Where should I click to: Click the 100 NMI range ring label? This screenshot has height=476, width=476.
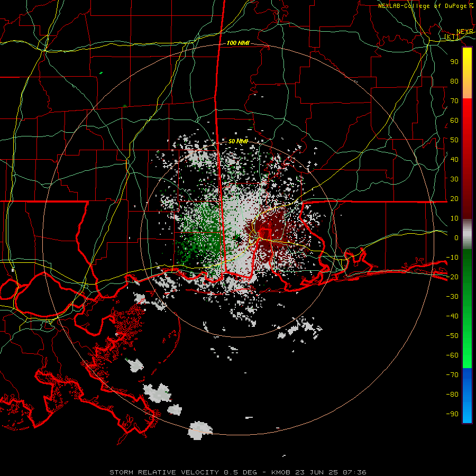(x=238, y=43)
